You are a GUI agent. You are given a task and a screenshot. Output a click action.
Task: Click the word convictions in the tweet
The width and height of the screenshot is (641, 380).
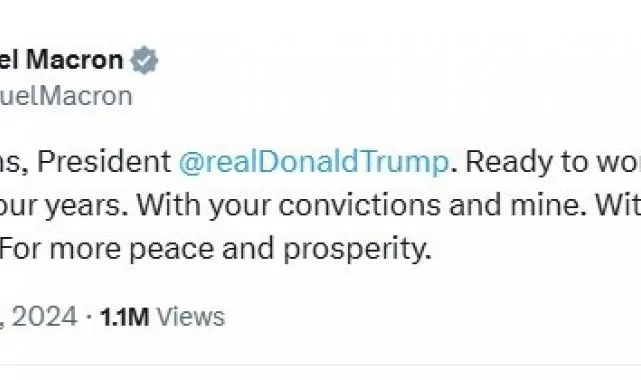coord(360,205)
